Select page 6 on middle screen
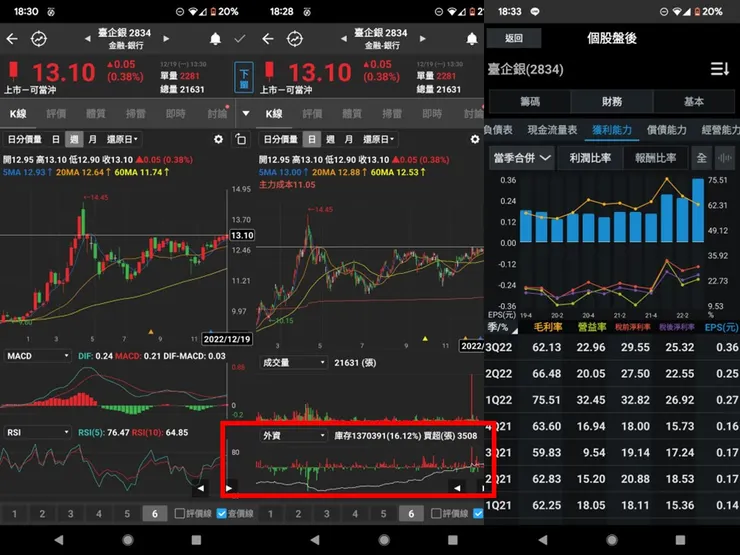Image resolution: width=740 pixels, height=555 pixels. click(411, 513)
